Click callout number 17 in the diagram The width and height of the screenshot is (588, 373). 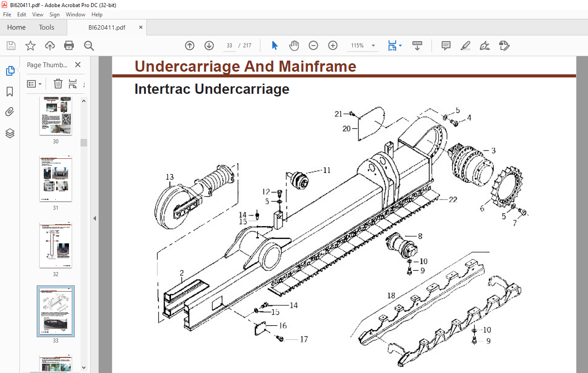click(304, 339)
